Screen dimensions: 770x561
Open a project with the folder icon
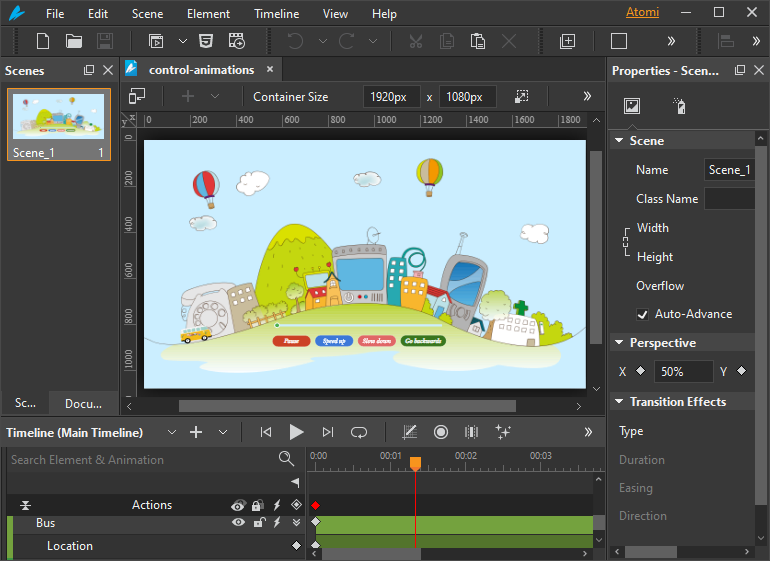[74, 41]
